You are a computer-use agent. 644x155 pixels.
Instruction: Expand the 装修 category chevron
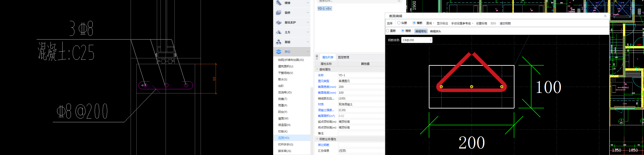click(x=308, y=13)
